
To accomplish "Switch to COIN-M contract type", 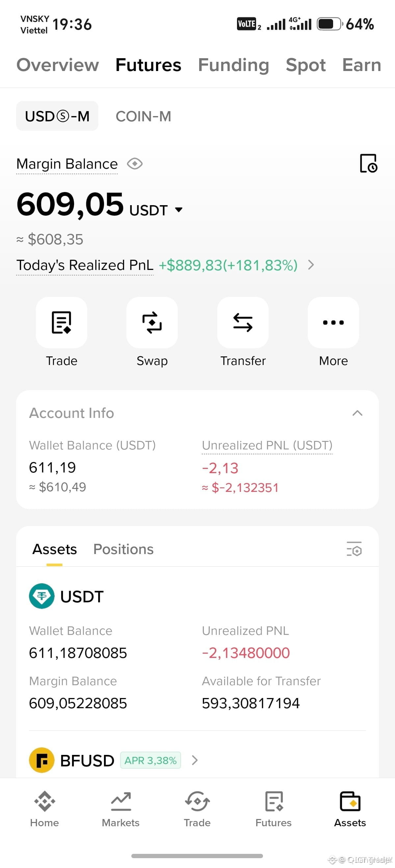I will (x=144, y=116).
